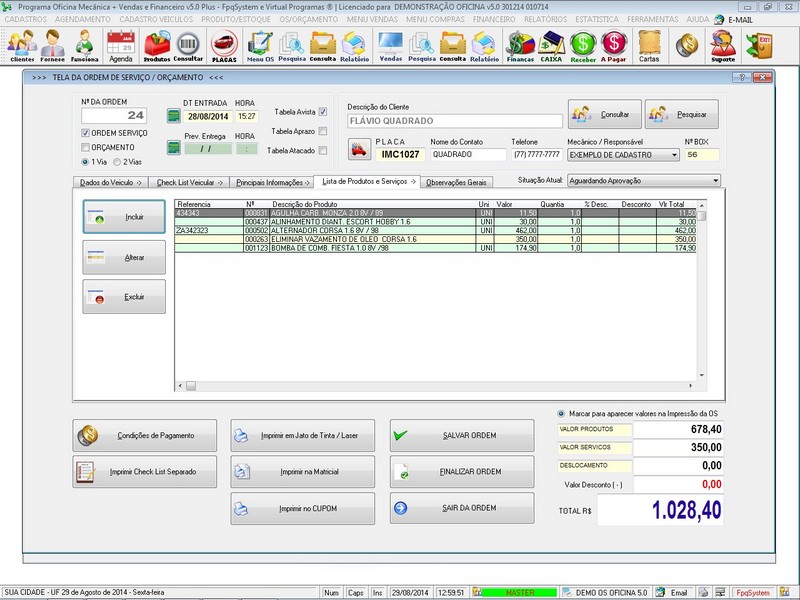Image resolution: width=800 pixels, height=600 pixels.
Task: Select radio to show values on printed OS
Action: [x=561, y=413]
